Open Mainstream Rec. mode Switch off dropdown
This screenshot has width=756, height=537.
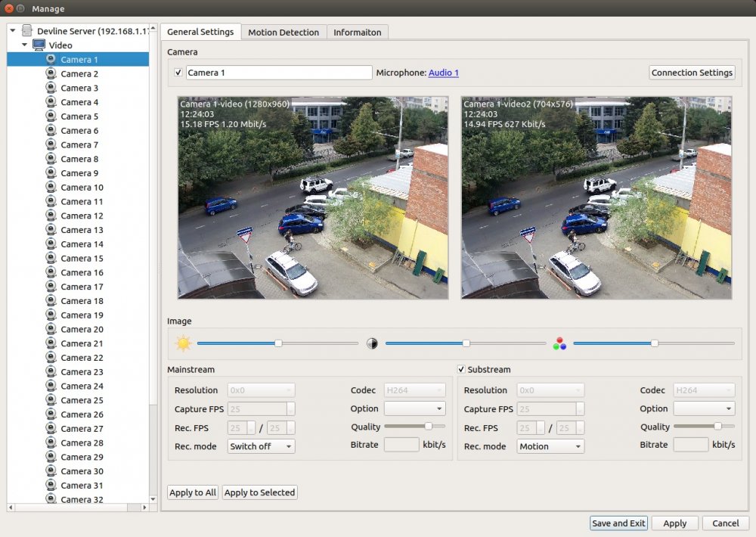click(x=261, y=446)
